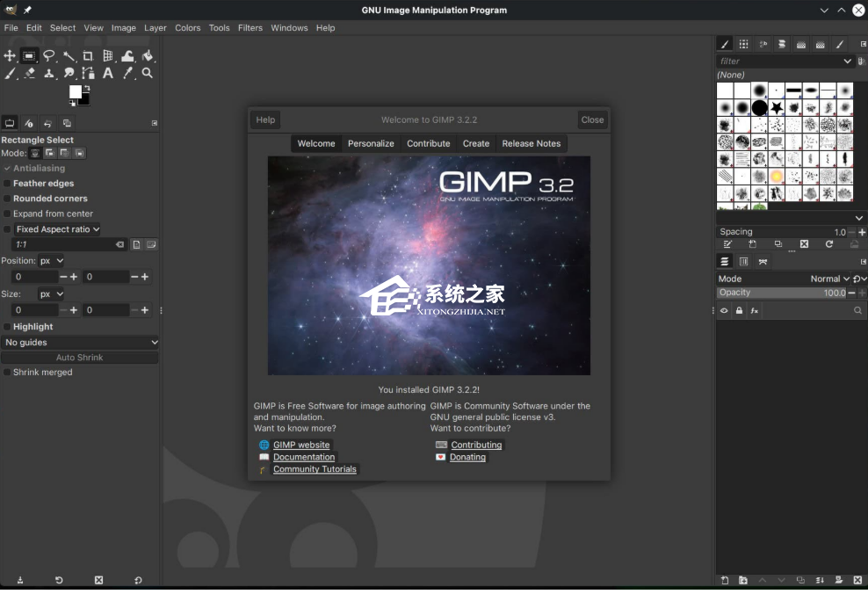This screenshot has height=594, width=868.
Task: Switch to the Release Notes tab
Action: click(531, 143)
